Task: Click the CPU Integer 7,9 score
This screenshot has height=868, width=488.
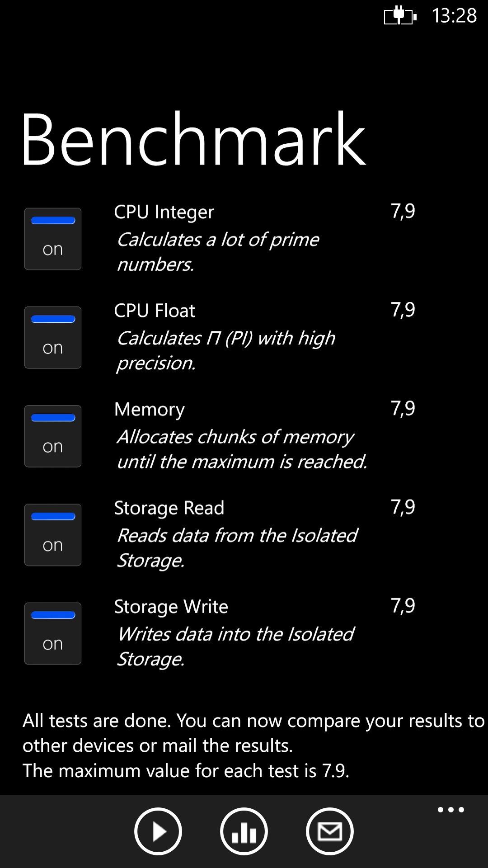Action: [x=403, y=211]
